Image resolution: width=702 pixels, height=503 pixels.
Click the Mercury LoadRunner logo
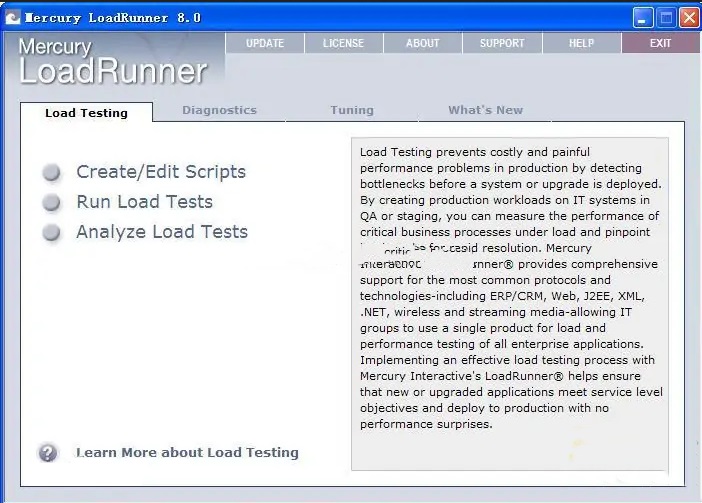[112, 62]
